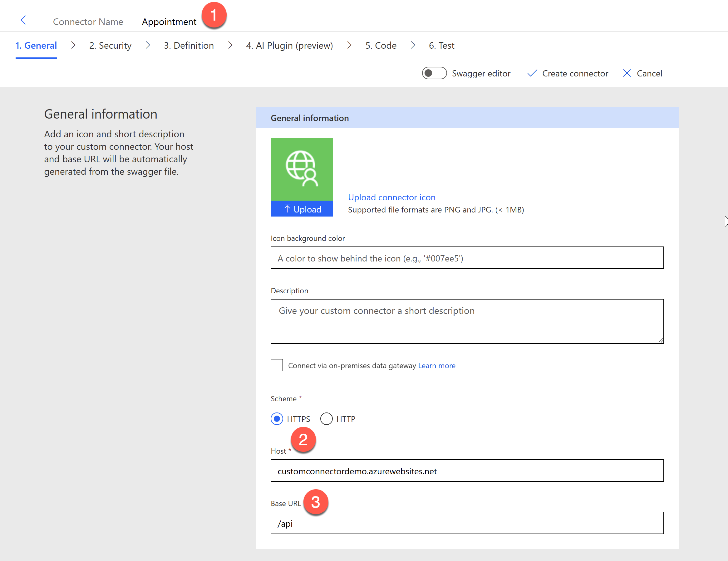Click the Host input field
Viewport: 728px width, 561px height.
(467, 471)
